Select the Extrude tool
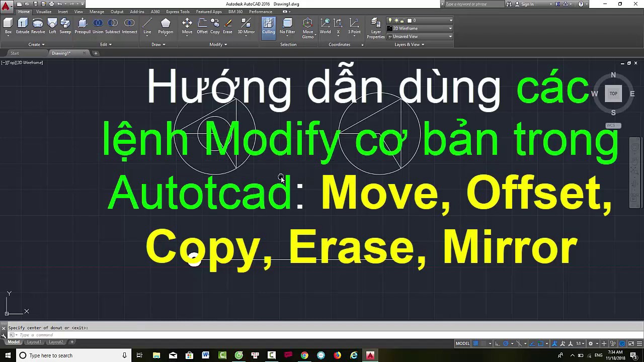The height and width of the screenshot is (362, 644). (23, 26)
